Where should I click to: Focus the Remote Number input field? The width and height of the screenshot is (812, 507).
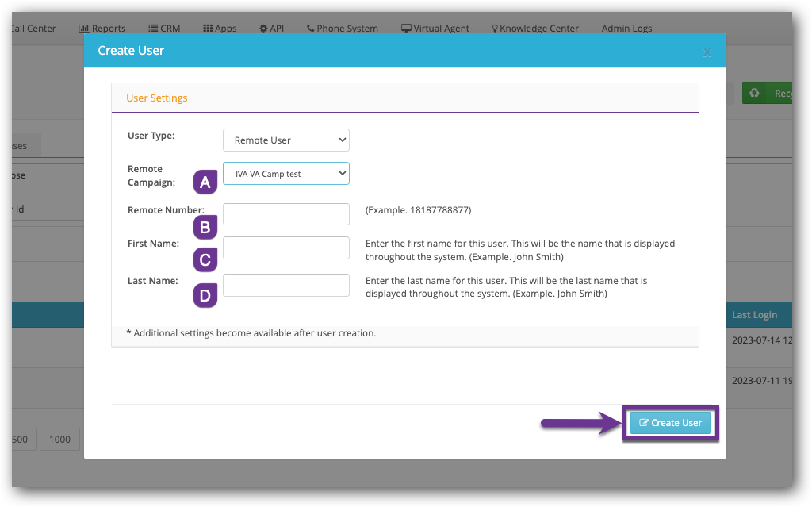pyautogui.click(x=285, y=214)
